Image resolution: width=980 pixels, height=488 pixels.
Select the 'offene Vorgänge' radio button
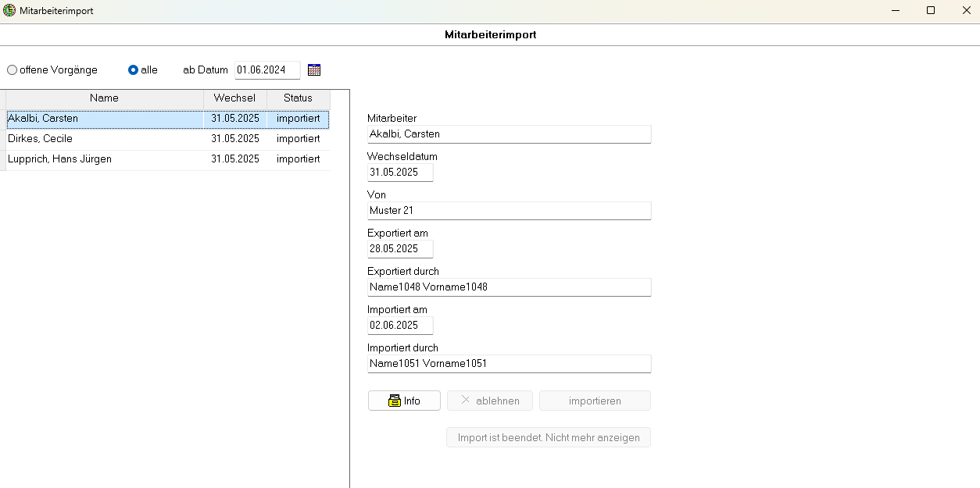coord(13,70)
